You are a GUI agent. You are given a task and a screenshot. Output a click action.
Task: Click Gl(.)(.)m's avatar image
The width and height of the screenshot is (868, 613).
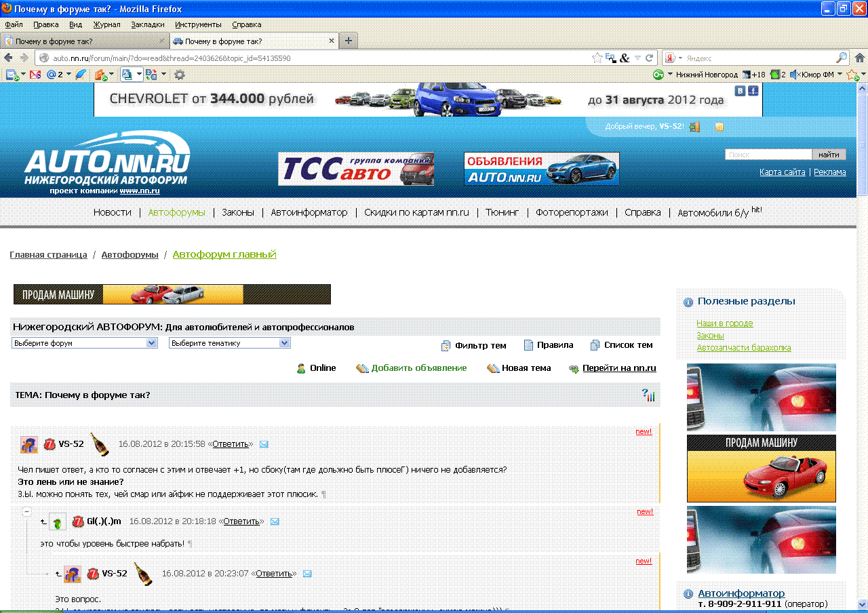[x=58, y=521]
